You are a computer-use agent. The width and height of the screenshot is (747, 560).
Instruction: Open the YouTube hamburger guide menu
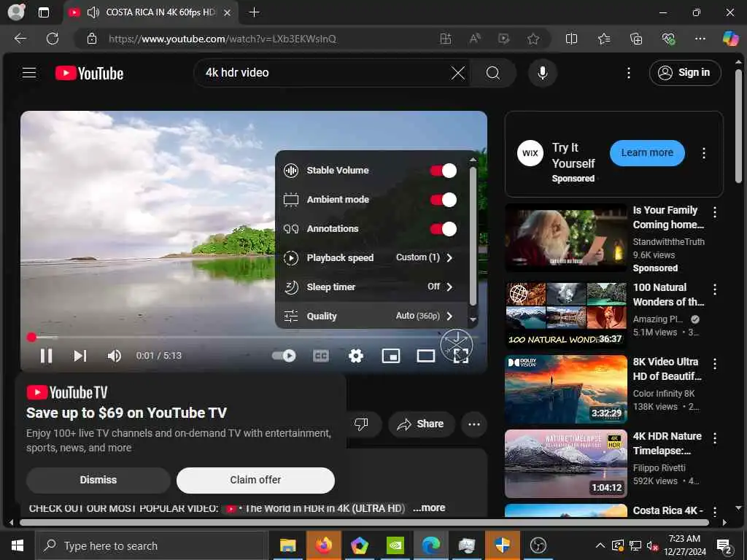29,73
